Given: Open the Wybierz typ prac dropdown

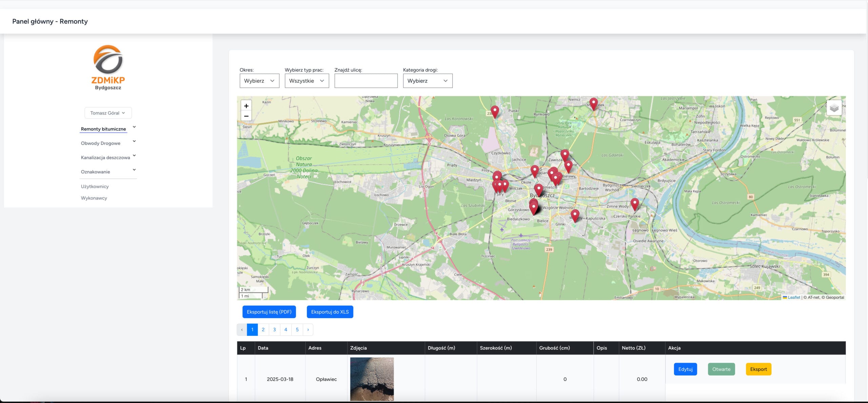Looking at the screenshot, I should pos(307,81).
